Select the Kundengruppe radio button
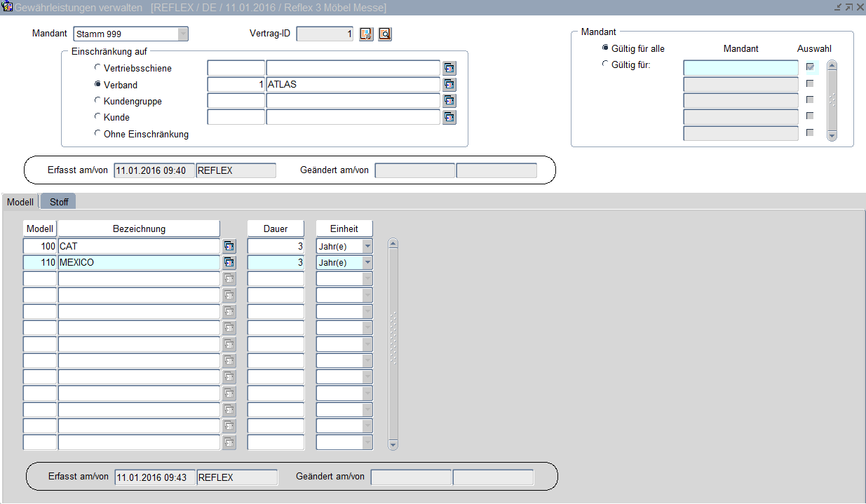866x504 pixels. click(97, 100)
